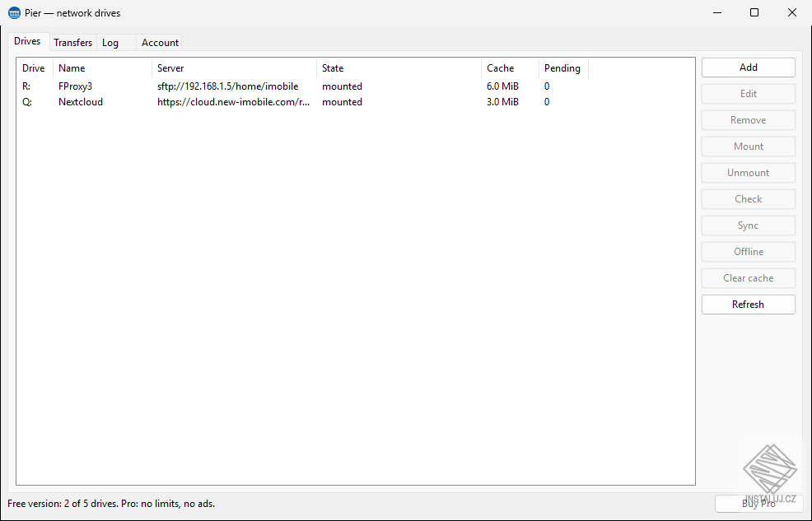Screen dimensions: 812x521
Task: Click mounted state of Nextcloud
Action: [342, 102]
